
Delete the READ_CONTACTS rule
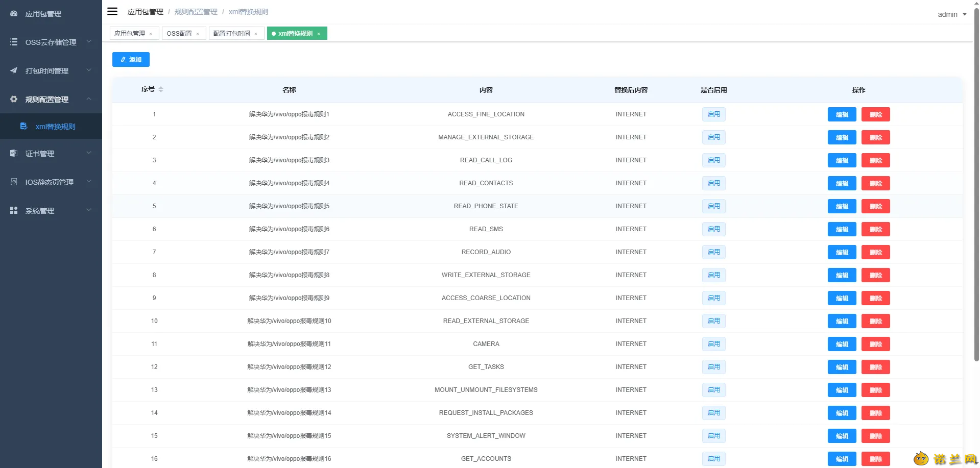[x=875, y=183]
